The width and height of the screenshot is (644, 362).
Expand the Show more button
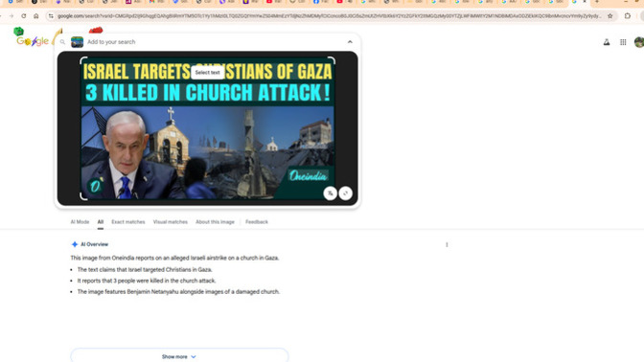tap(179, 356)
